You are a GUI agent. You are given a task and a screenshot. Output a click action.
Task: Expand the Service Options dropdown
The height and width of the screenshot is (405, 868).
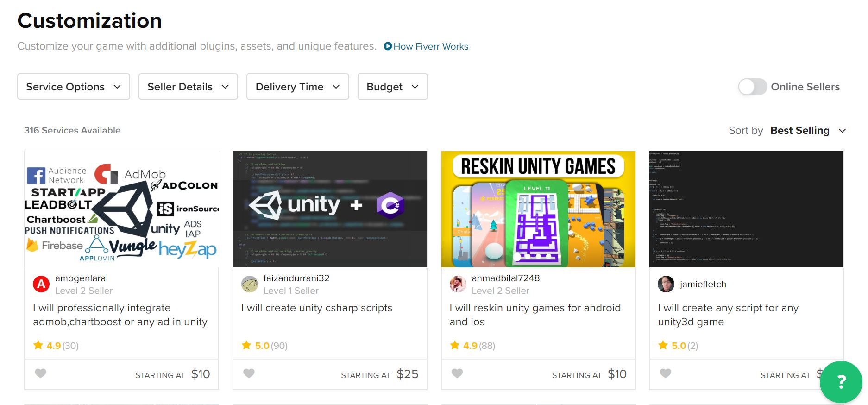pyautogui.click(x=74, y=87)
